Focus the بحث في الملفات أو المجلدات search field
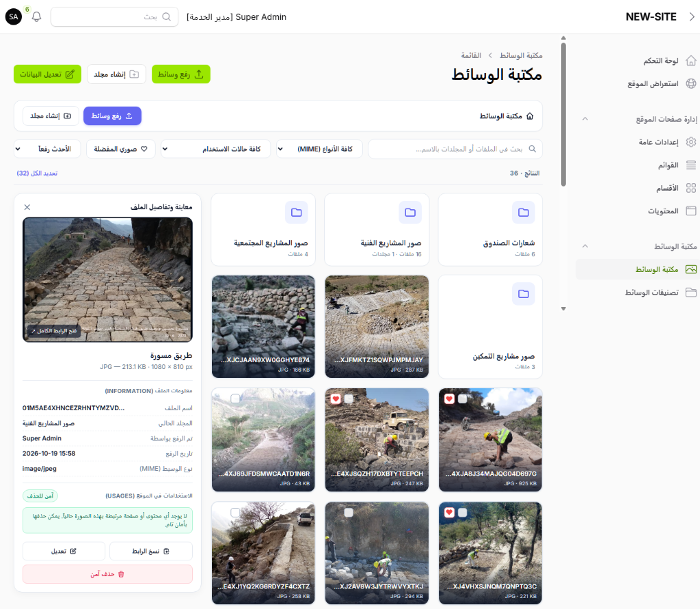 (x=455, y=149)
